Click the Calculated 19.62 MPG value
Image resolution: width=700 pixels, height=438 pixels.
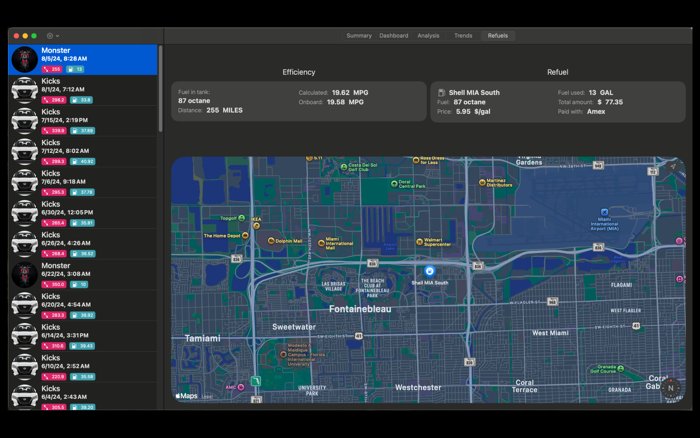click(350, 93)
